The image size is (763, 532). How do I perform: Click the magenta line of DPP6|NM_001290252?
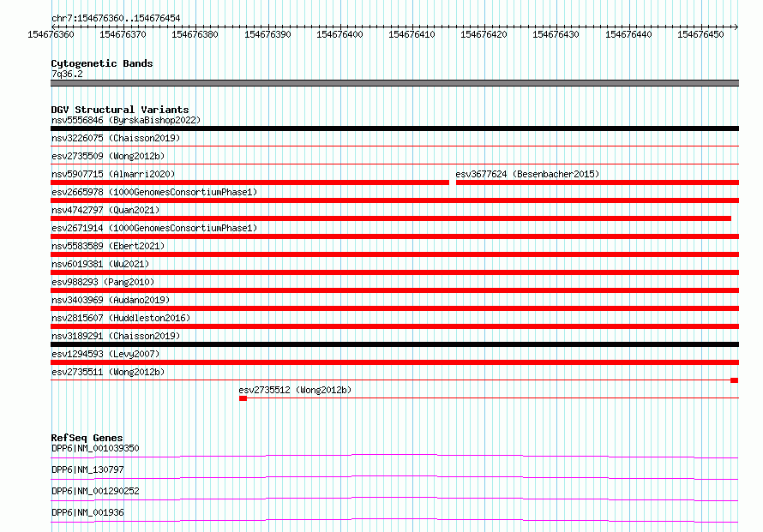pyautogui.click(x=394, y=499)
